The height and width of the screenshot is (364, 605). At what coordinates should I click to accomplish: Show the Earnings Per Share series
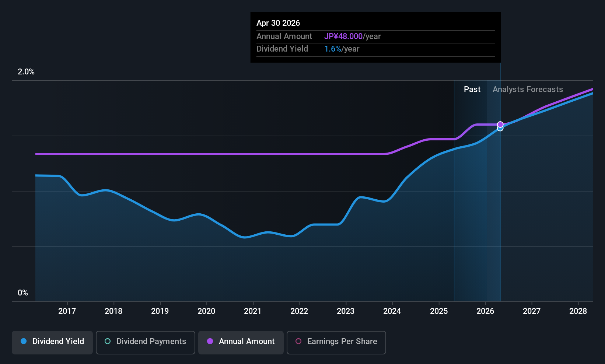[x=336, y=342]
